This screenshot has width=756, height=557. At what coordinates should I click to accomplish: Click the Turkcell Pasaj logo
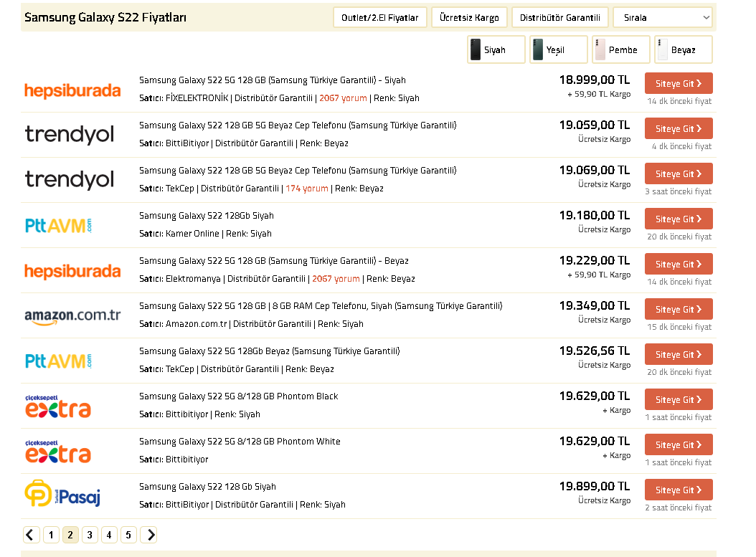pyautogui.click(x=62, y=493)
